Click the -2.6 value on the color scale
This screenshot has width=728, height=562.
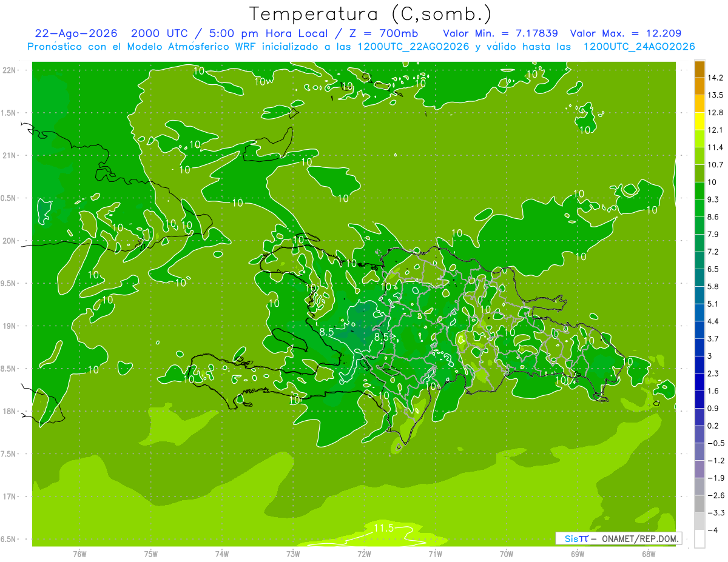(716, 495)
